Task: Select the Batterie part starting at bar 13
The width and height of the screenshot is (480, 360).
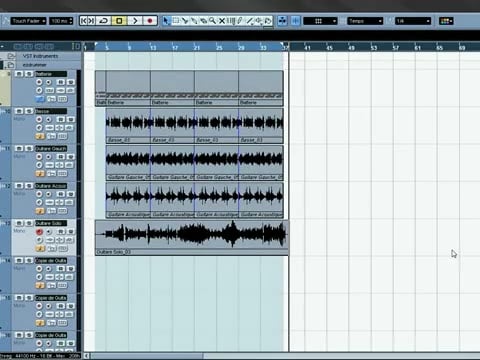Action: (x=172, y=88)
